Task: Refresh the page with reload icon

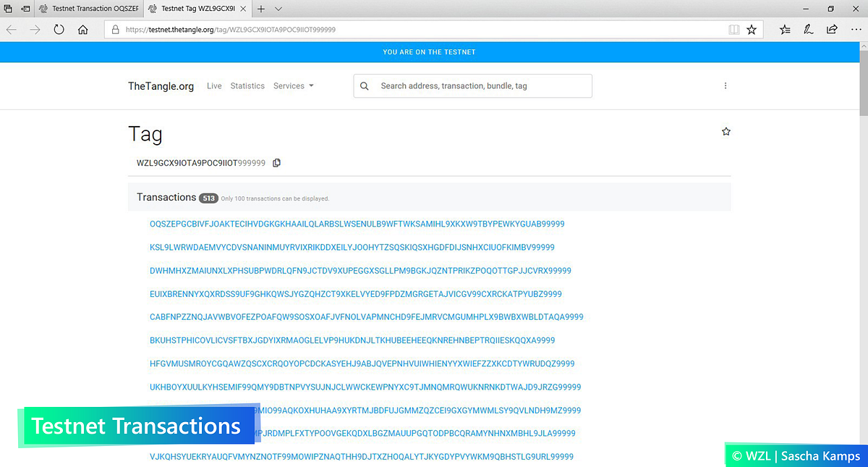Action: point(59,30)
